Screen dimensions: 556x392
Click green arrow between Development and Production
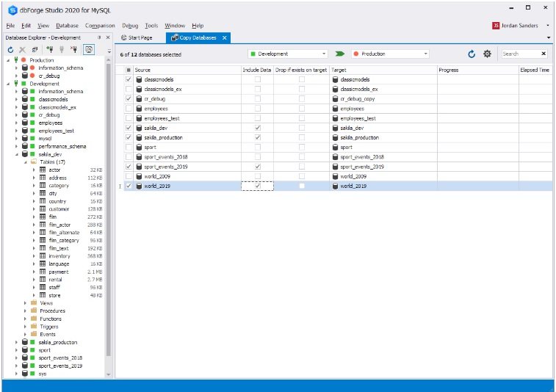pyautogui.click(x=340, y=54)
